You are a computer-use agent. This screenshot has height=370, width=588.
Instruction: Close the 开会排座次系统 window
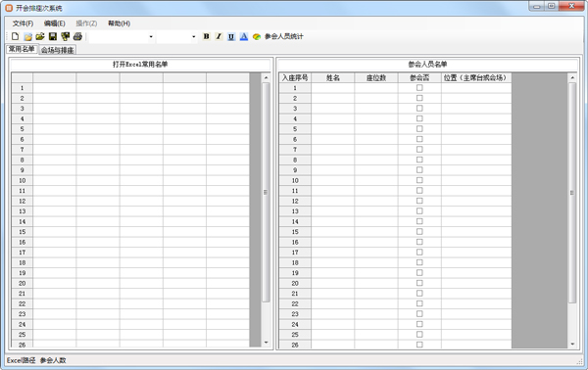click(571, 7)
